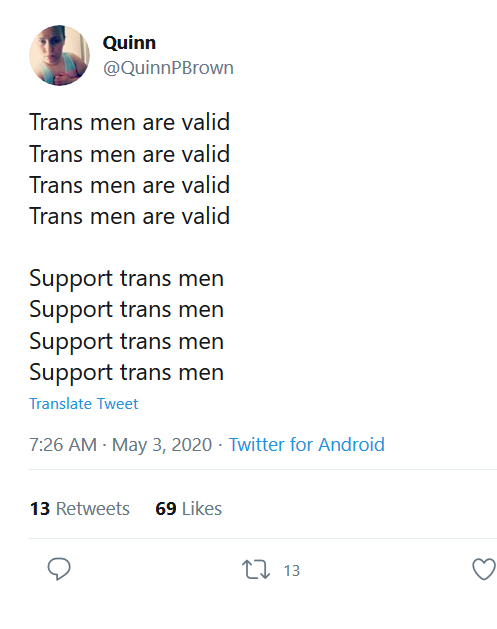Click the third "Trans men are valid" line
This screenshot has width=497, height=629.
click(x=130, y=185)
